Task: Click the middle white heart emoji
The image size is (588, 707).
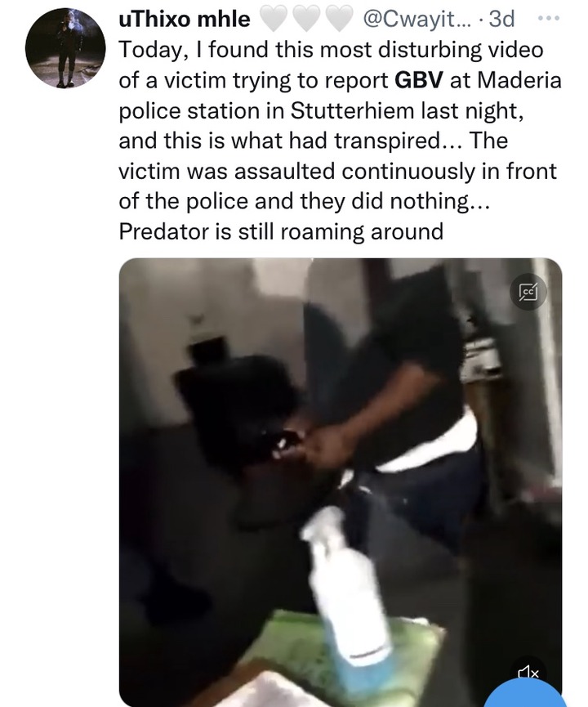Action: pyautogui.click(x=306, y=20)
